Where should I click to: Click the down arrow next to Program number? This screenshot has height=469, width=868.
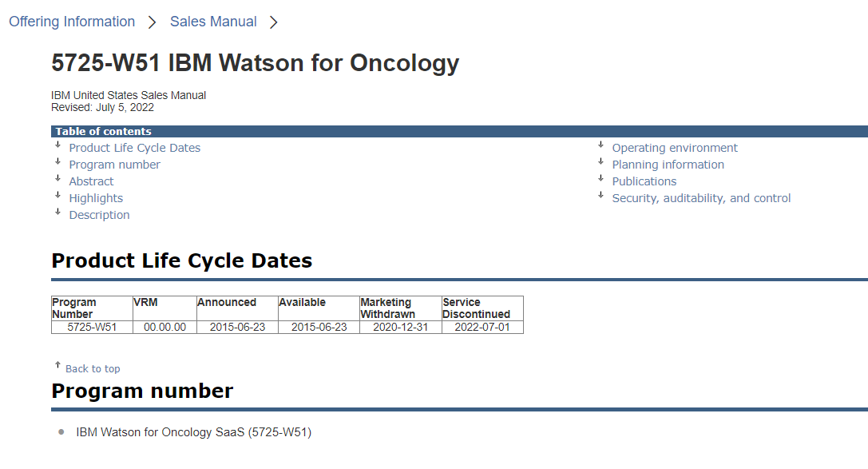(57, 161)
